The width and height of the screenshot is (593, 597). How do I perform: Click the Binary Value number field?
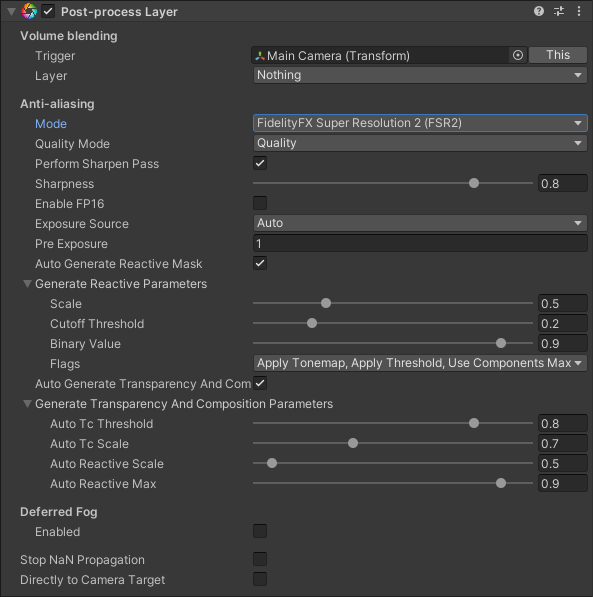pos(563,343)
